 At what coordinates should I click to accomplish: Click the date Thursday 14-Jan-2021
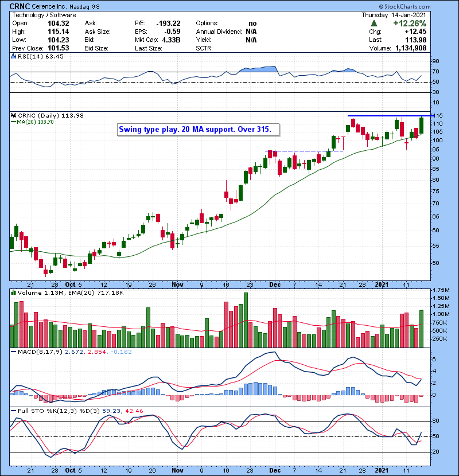pyautogui.click(x=394, y=15)
